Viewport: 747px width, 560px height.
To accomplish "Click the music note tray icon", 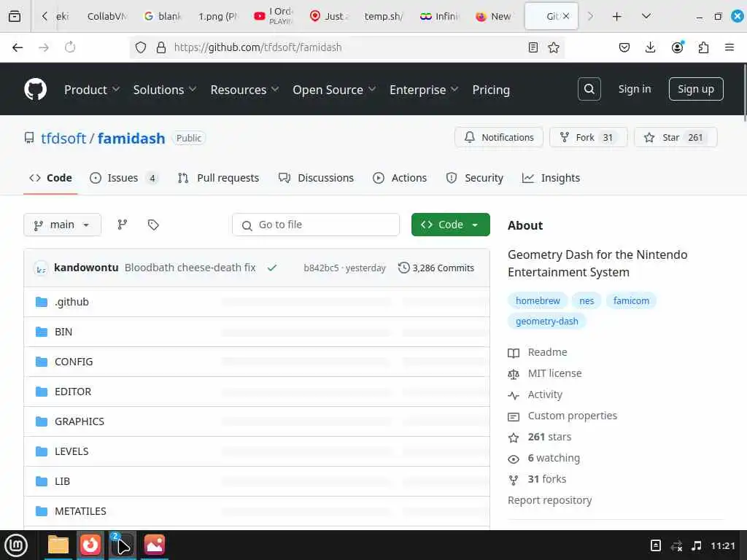I will (696, 545).
